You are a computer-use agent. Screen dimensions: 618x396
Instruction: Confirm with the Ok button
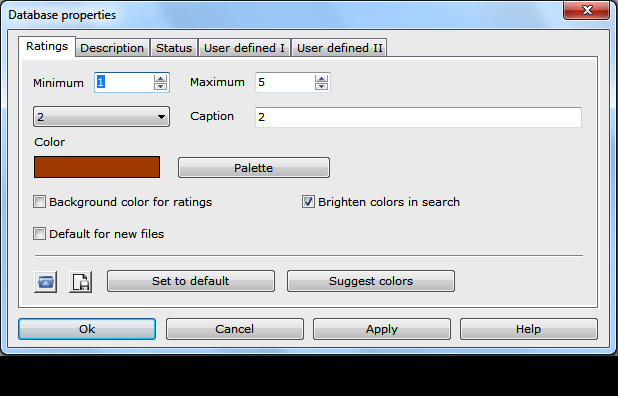click(x=87, y=329)
